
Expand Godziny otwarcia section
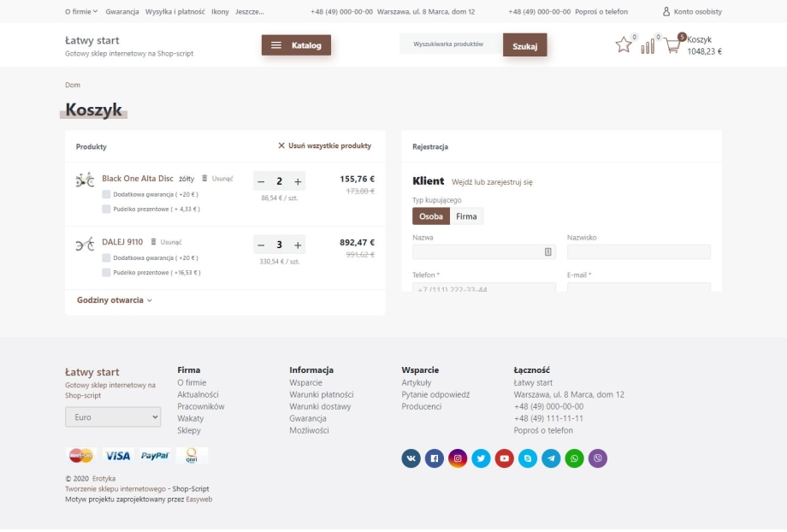114,300
